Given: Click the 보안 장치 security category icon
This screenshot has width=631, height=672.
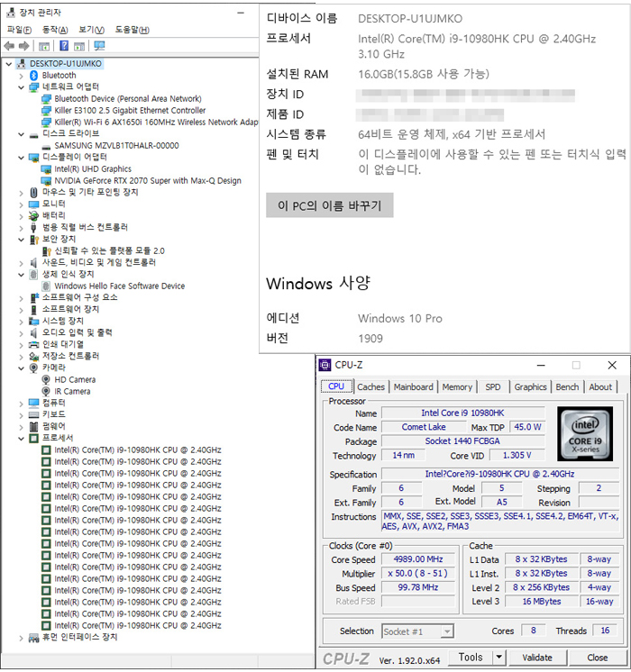Looking at the screenshot, I should [x=34, y=239].
